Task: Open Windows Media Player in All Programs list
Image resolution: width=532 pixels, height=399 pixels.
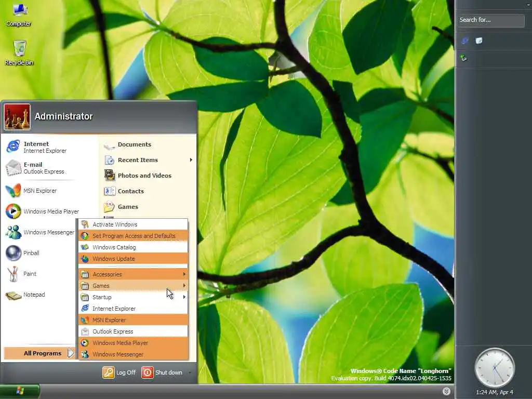Action: coord(134,343)
